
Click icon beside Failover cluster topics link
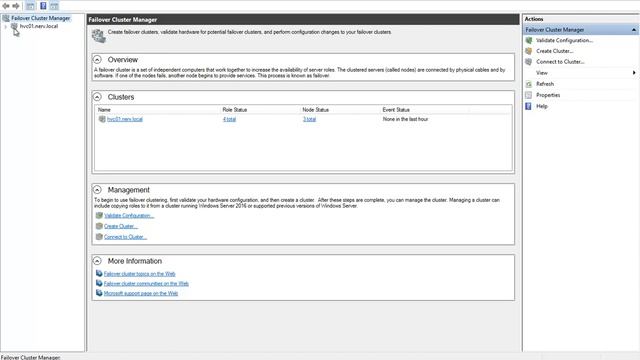pos(99,273)
